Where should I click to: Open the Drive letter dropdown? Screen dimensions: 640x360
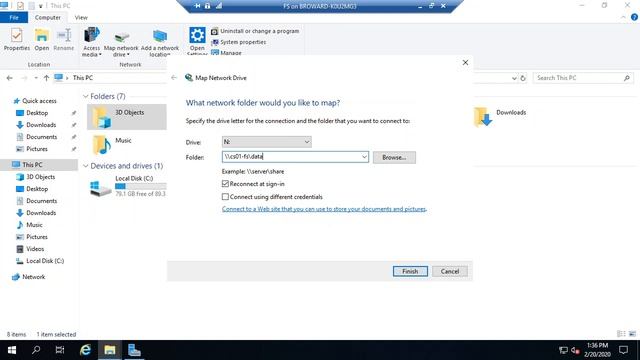coord(267,142)
